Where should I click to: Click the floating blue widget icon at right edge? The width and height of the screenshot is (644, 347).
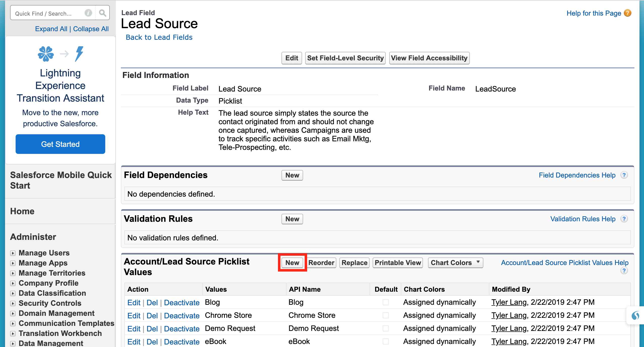coord(635,315)
